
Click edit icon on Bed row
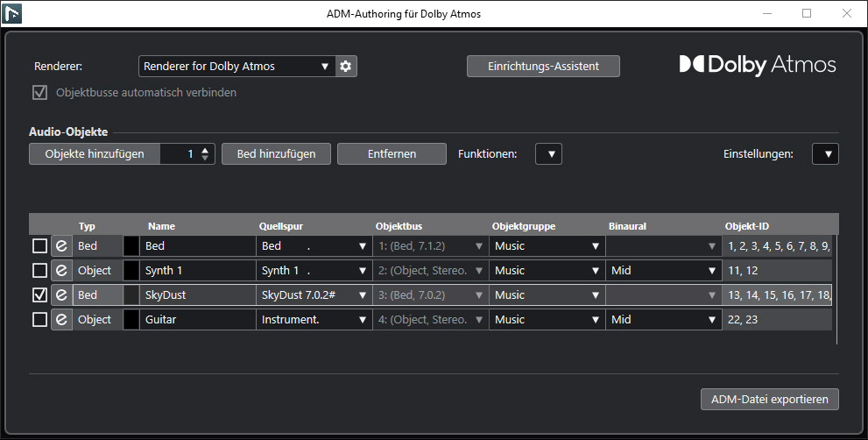click(x=61, y=246)
